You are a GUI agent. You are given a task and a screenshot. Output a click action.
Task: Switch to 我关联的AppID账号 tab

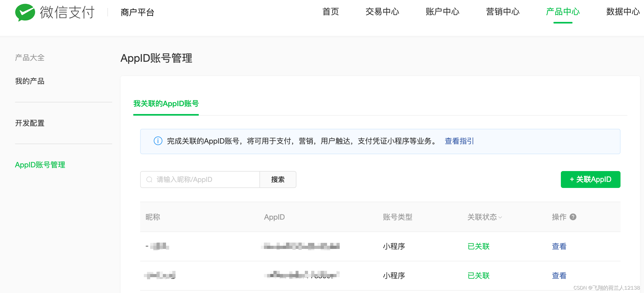pyautogui.click(x=166, y=104)
